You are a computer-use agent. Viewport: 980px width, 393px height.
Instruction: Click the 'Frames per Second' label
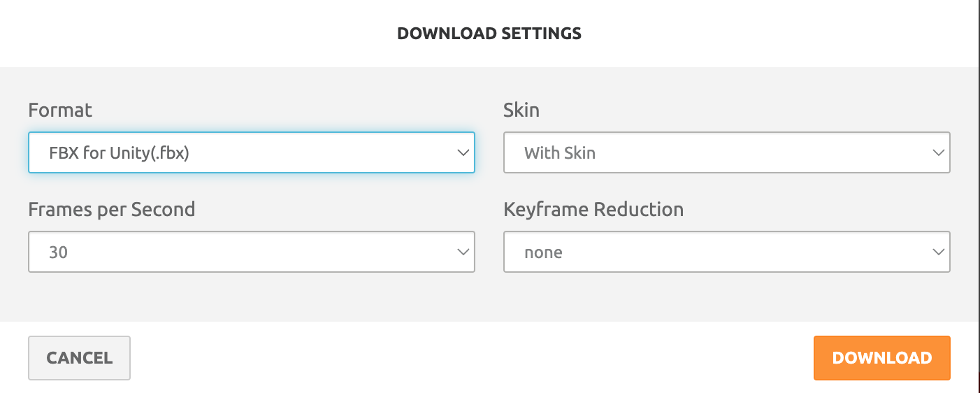[112, 209]
